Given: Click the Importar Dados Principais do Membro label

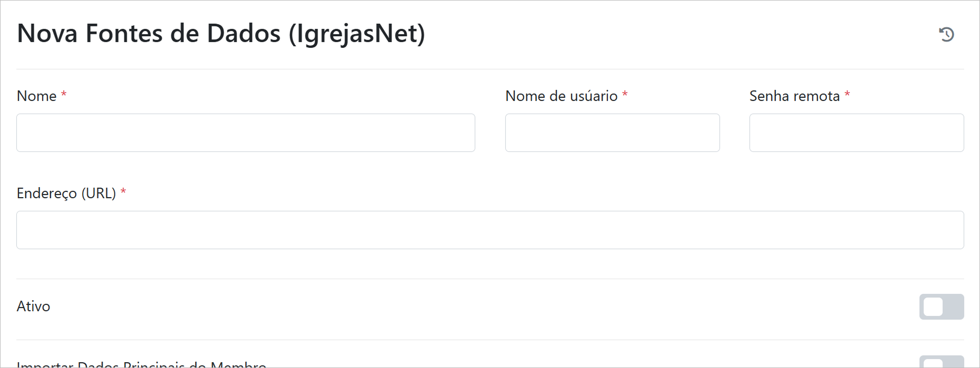Looking at the screenshot, I should (141, 364).
